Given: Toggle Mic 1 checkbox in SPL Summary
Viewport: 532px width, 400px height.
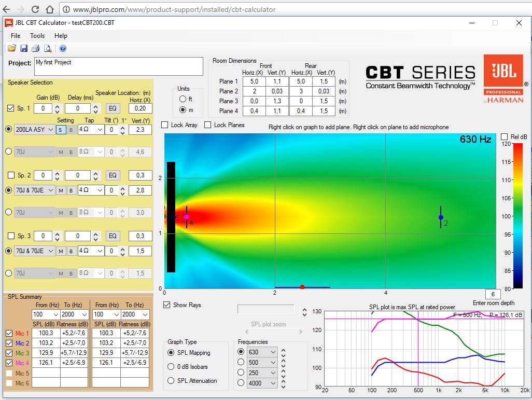Looking at the screenshot, I should (x=9, y=334).
